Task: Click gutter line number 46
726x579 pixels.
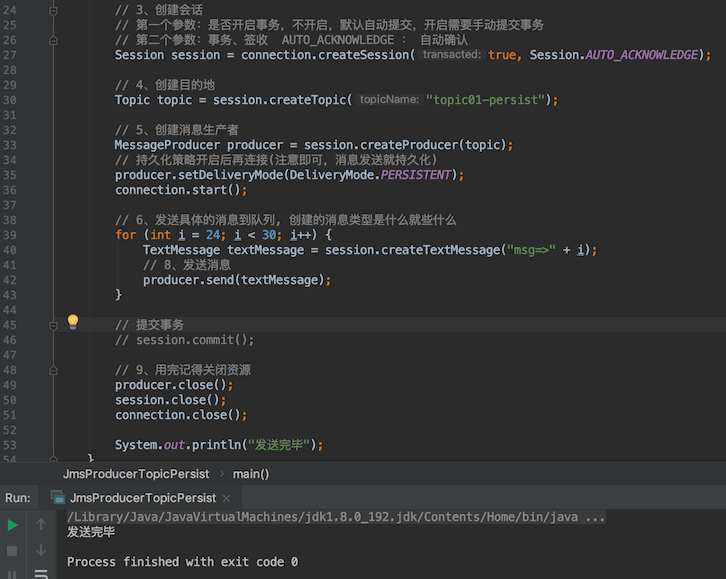Action: pos(10,340)
